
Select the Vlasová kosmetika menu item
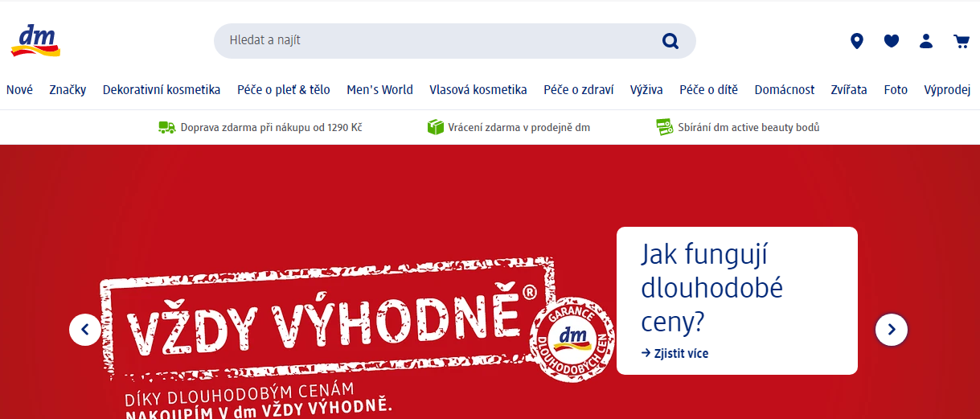click(x=478, y=90)
